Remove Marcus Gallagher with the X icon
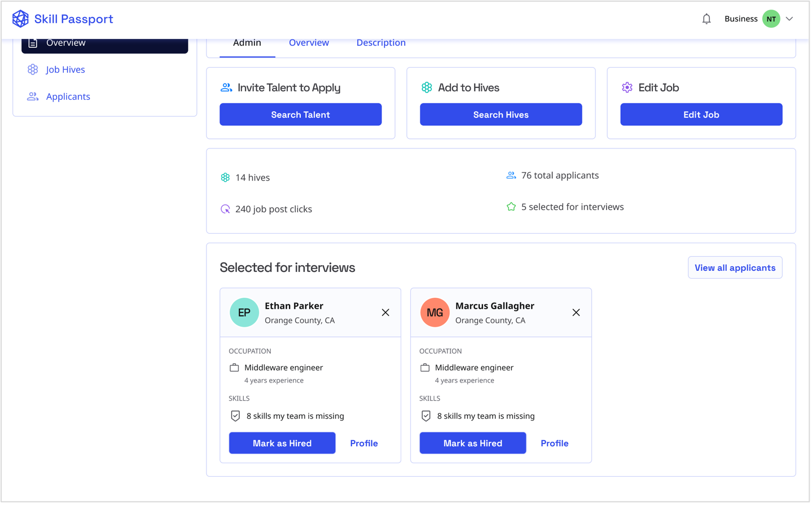 click(576, 313)
